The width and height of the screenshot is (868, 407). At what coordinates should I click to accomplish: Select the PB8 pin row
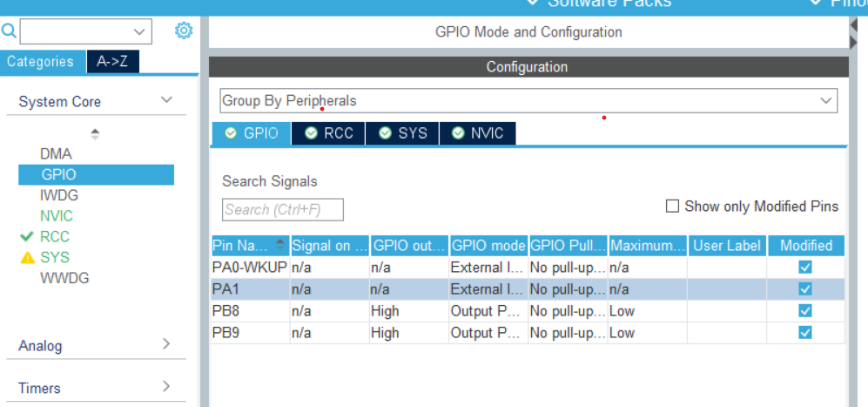[x=528, y=310]
